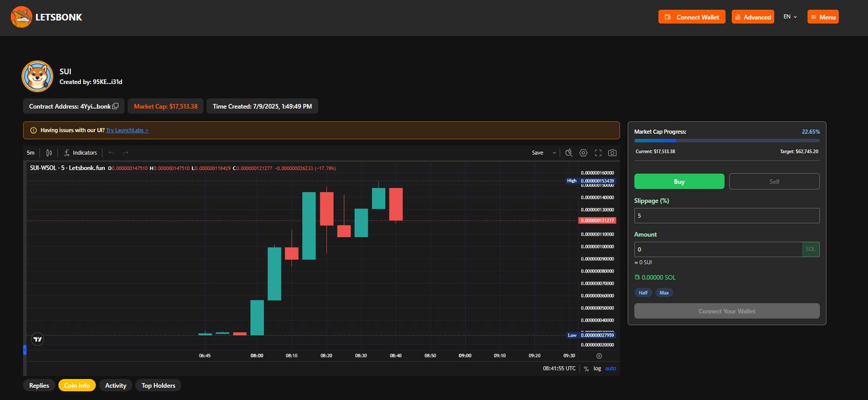Open chart settings hexagon gear icon
This screenshot has width=868, height=400.
point(583,153)
